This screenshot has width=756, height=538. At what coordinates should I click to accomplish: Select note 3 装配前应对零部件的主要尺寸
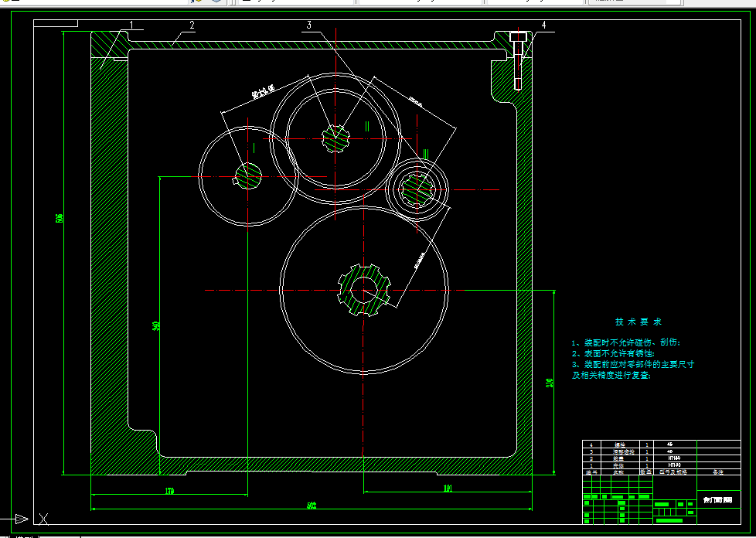(x=633, y=364)
